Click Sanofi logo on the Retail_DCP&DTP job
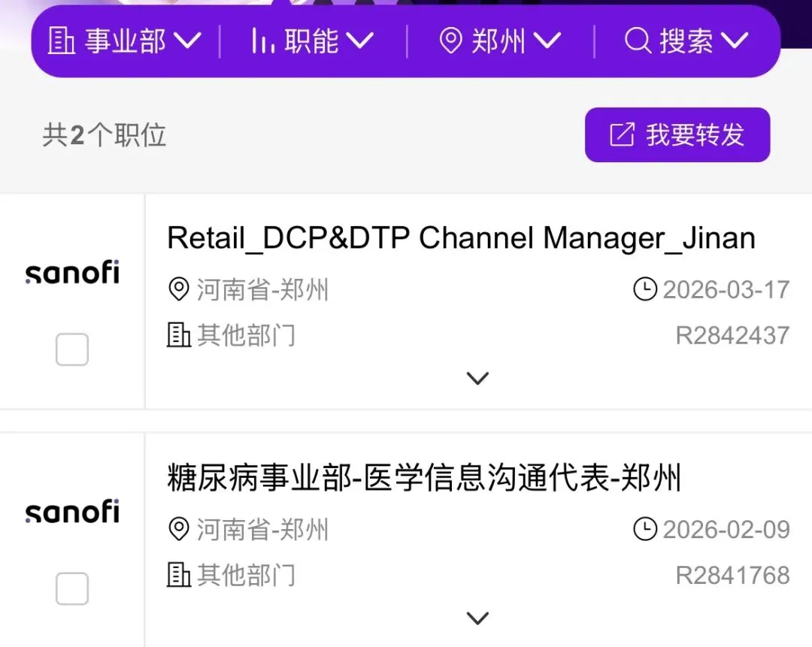 (72, 272)
